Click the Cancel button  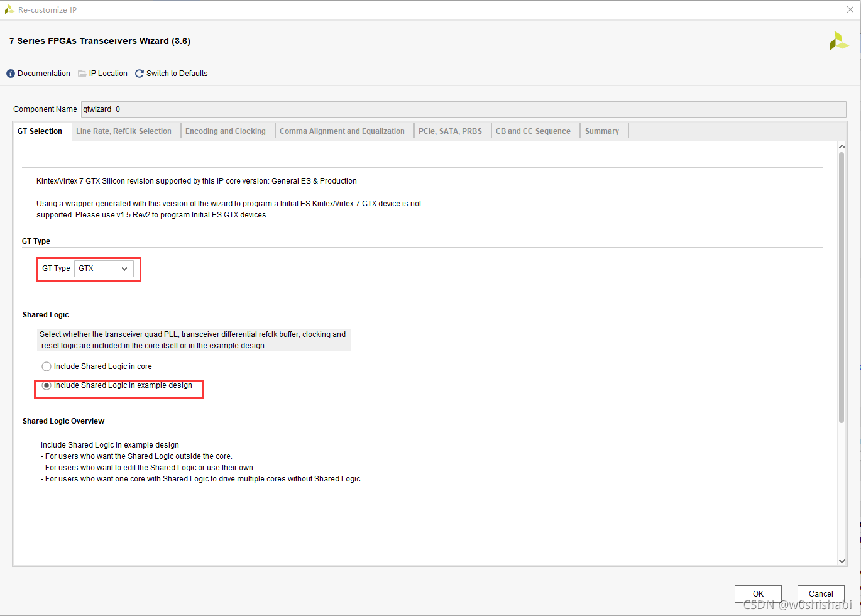click(821, 593)
